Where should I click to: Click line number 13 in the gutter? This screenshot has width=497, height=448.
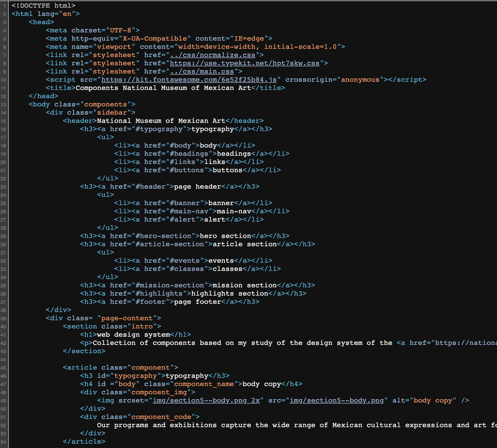tap(3, 104)
